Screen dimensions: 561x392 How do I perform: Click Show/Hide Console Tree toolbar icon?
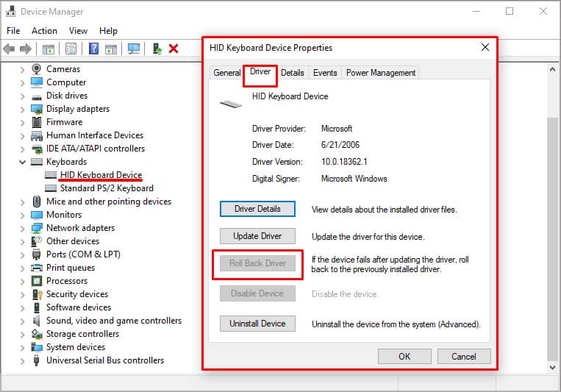[49, 49]
